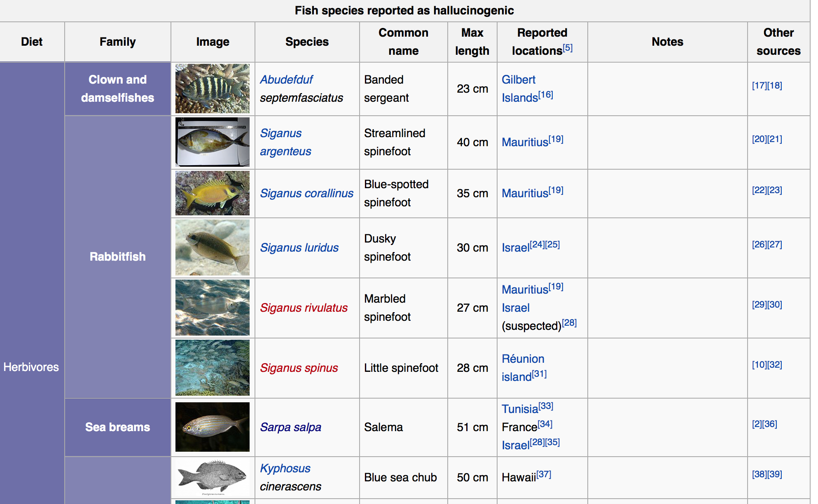Click the red Siganus spinus link
The height and width of the screenshot is (504, 818).
tap(299, 368)
